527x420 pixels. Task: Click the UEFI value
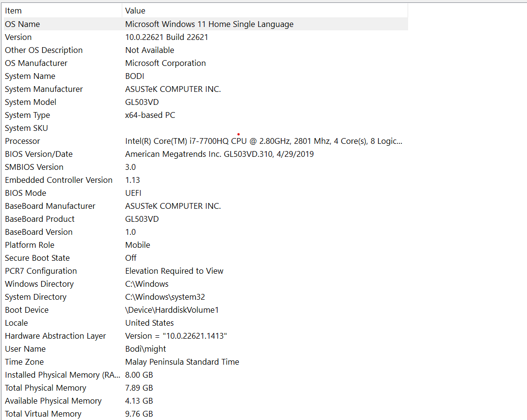click(133, 193)
